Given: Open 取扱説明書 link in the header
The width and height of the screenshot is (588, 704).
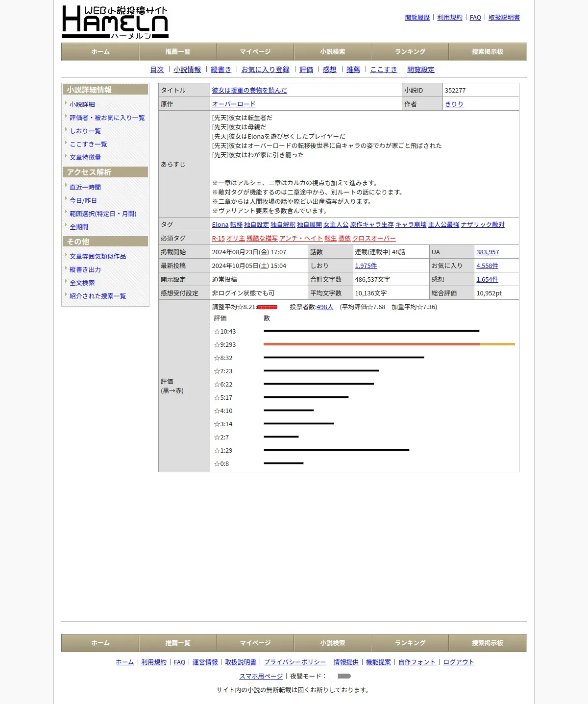Looking at the screenshot, I should pyautogui.click(x=504, y=18).
